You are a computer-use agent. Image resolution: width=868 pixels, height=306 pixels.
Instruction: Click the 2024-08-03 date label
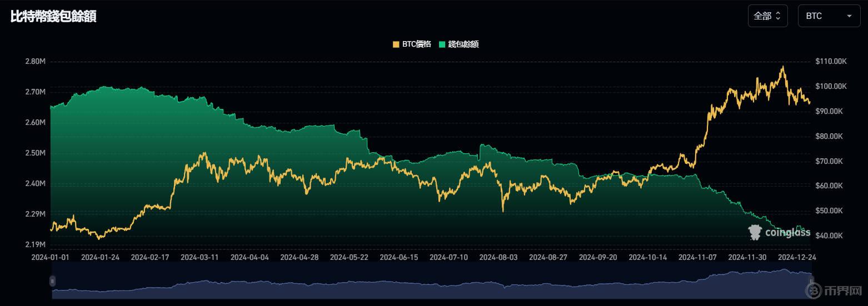click(x=498, y=258)
